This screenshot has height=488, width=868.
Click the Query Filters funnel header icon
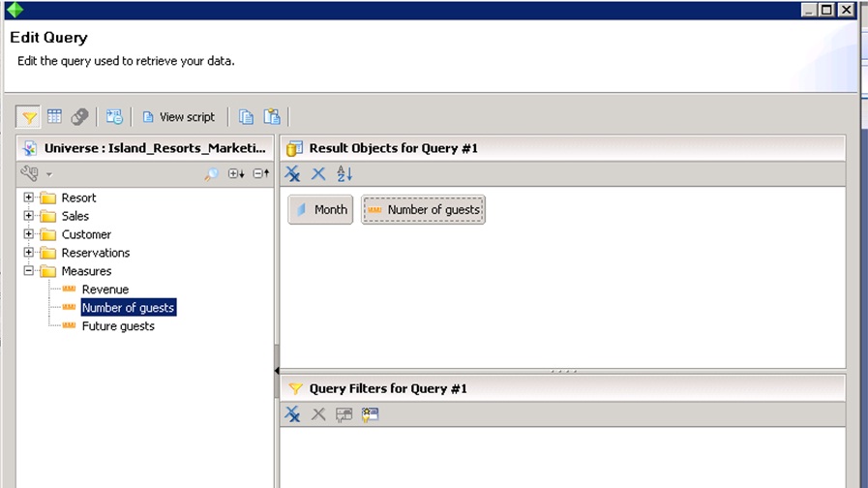(x=295, y=389)
